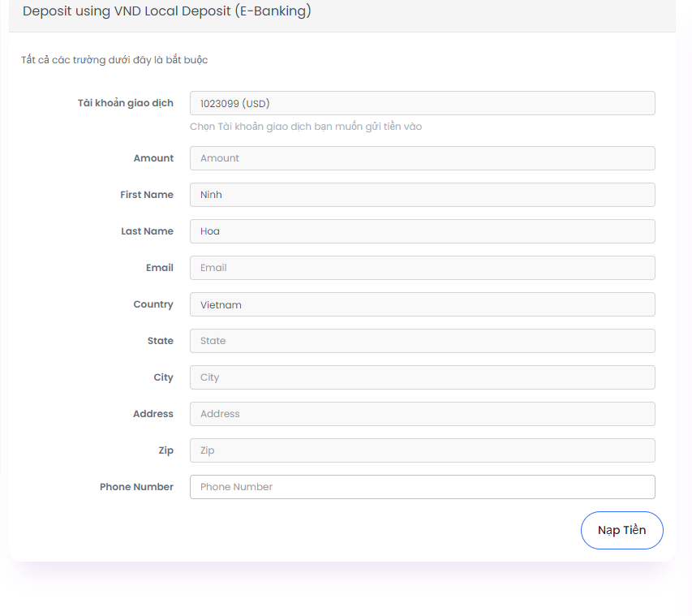This screenshot has height=616, width=692.
Task: Submit the deposit with Nạp Tiền button
Action: click(622, 530)
